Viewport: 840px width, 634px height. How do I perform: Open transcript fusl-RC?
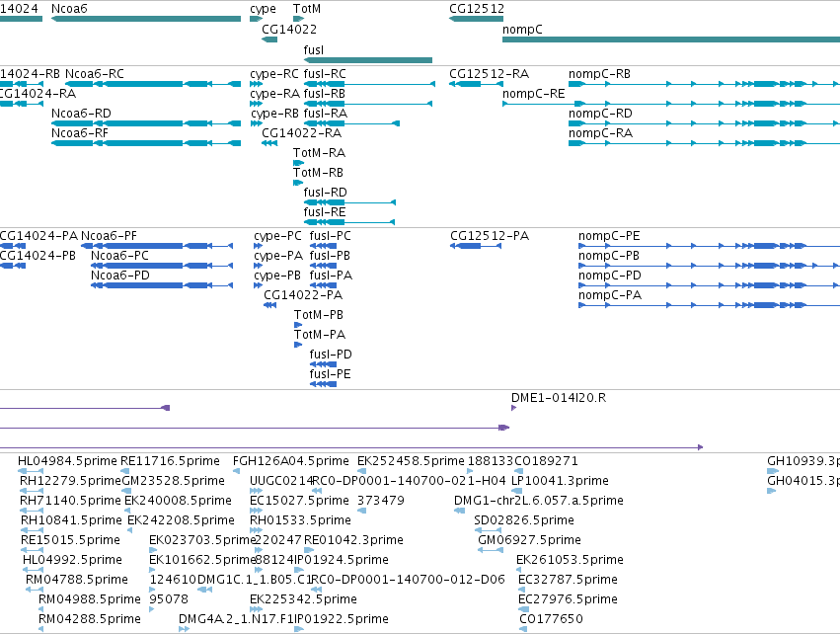(325, 73)
